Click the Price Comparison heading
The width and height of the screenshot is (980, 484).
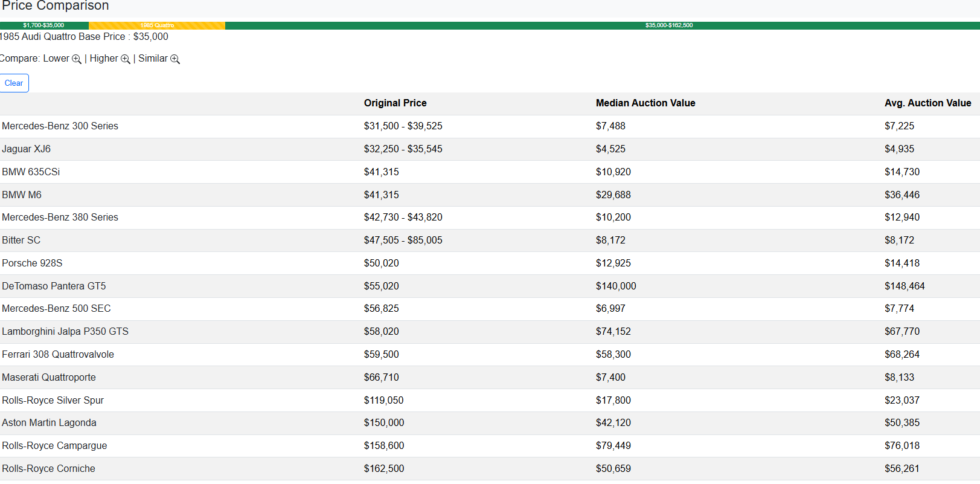tap(55, 6)
